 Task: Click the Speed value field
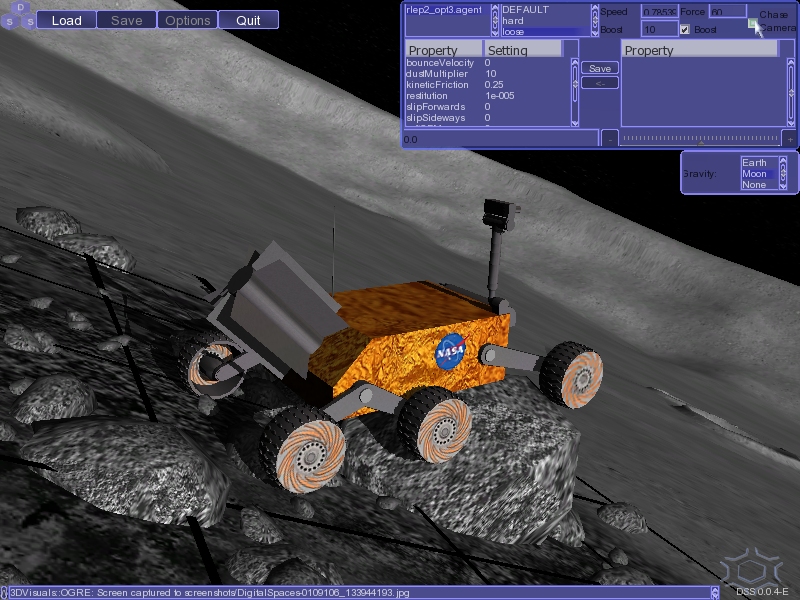coord(659,11)
